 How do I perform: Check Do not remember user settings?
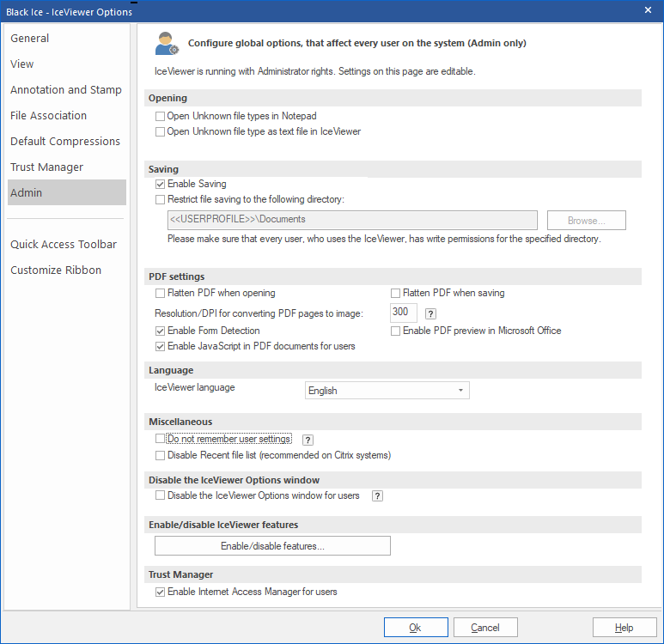[160, 439]
